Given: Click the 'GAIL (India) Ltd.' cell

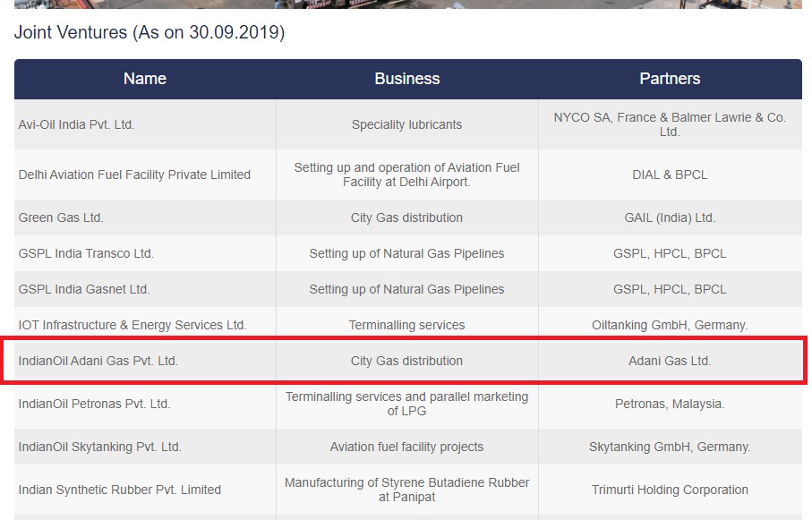Looking at the screenshot, I should click(671, 217).
